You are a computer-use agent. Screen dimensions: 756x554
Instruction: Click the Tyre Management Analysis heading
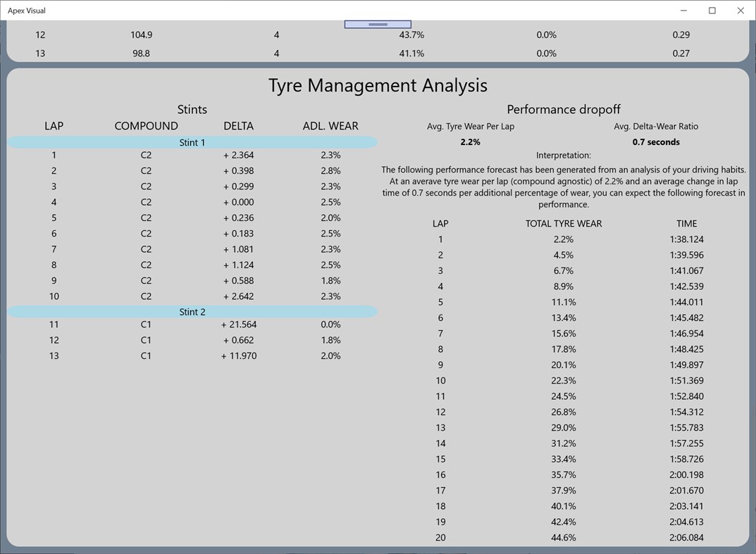click(378, 85)
